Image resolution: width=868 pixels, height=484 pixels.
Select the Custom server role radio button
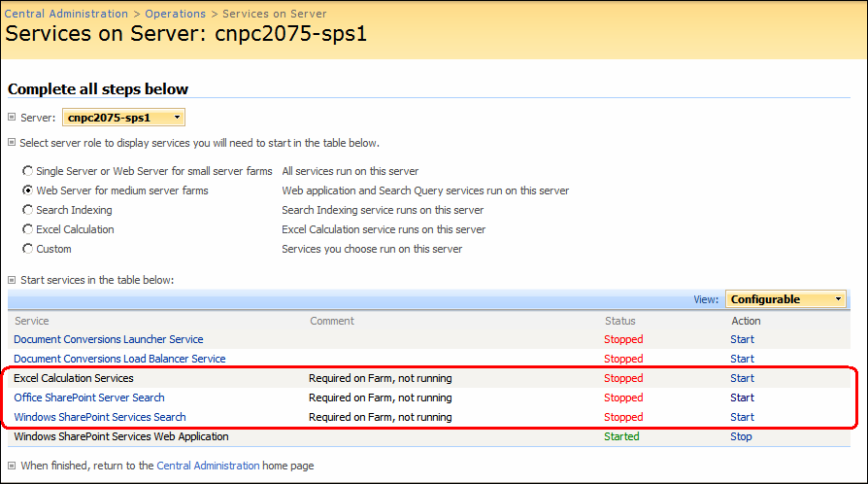[x=27, y=249]
